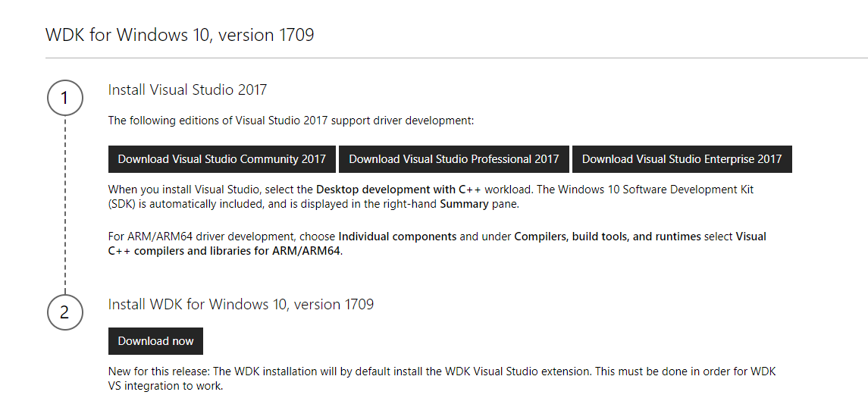Click the bold word "Summary"
This screenshot has width=868, height=420.
coord(464,204)
